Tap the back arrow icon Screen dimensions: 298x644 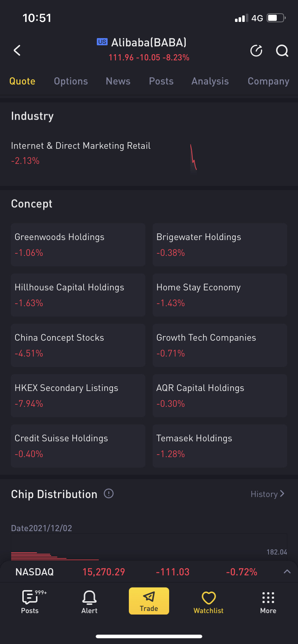click(17, 50)
